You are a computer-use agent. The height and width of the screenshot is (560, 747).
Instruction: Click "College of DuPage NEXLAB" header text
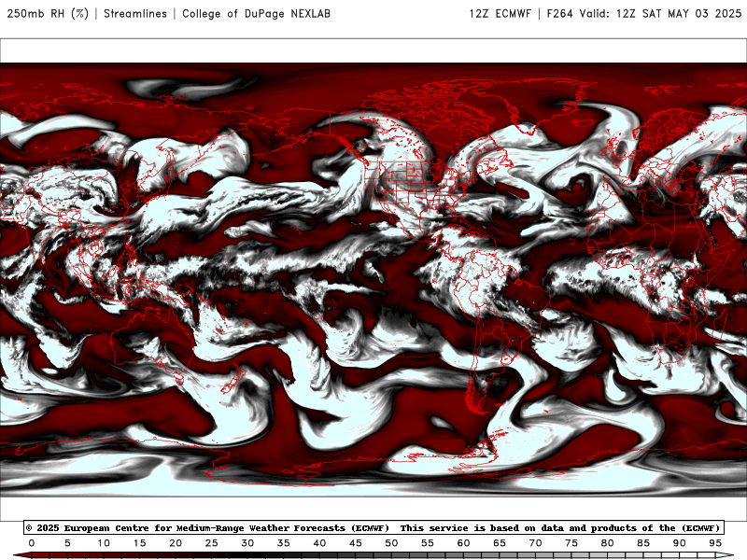[x=256, y=13]
